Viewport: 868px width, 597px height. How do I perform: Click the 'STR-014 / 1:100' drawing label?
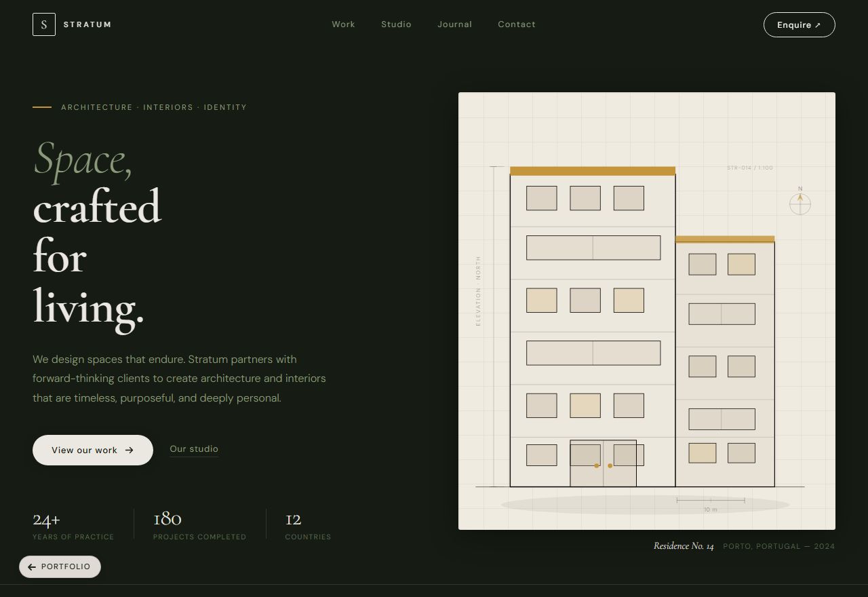click(750, 168)
